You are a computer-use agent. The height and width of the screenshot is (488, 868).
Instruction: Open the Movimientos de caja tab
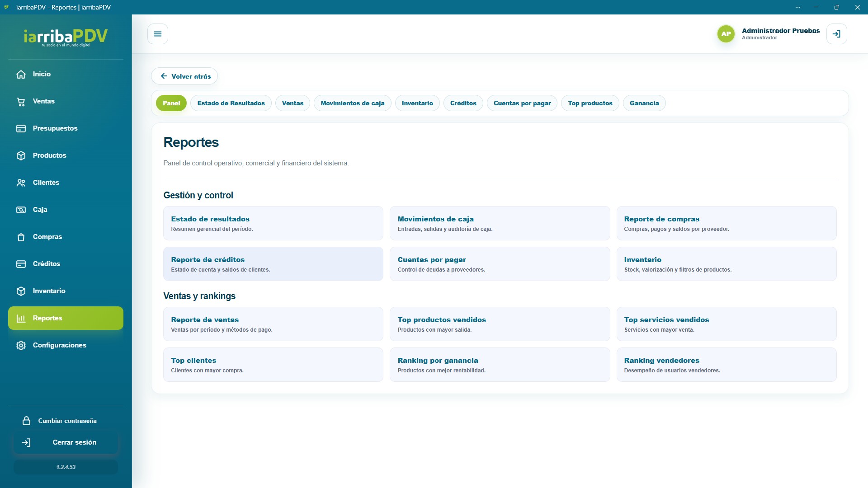(353, 103)
